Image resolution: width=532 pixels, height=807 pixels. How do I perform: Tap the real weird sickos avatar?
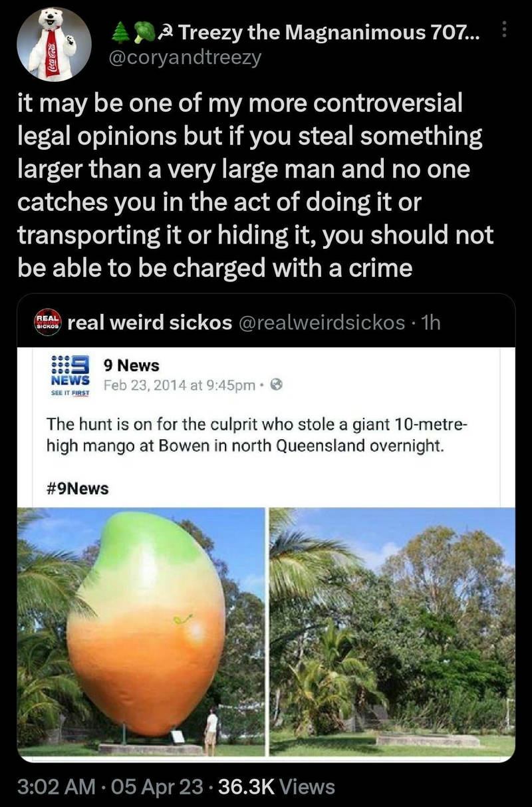coord(47,323)
